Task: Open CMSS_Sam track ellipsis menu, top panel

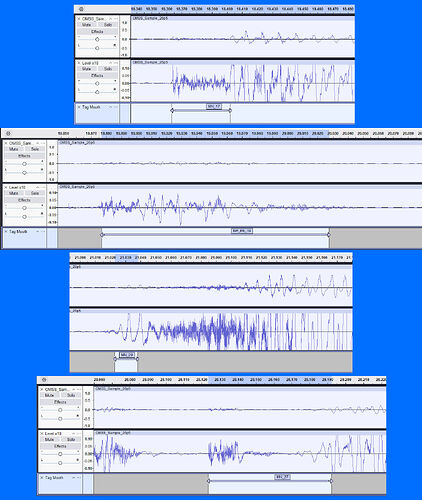Action: coord(116,19)
